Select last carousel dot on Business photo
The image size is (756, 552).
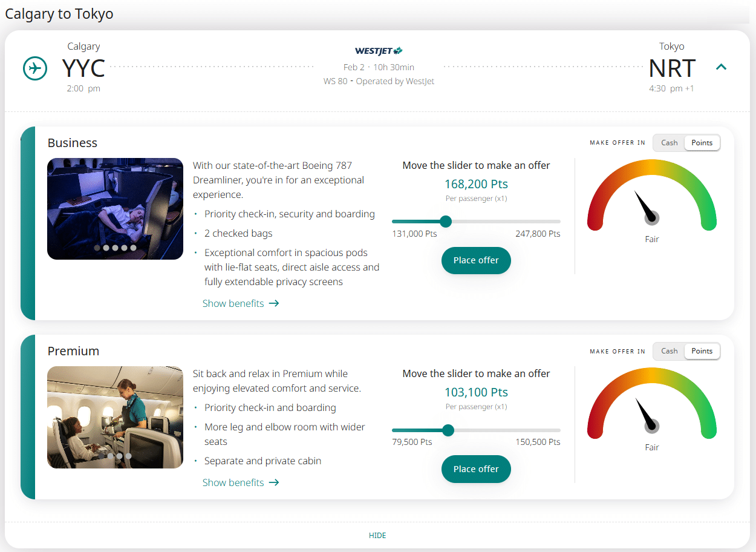point(133,248)
